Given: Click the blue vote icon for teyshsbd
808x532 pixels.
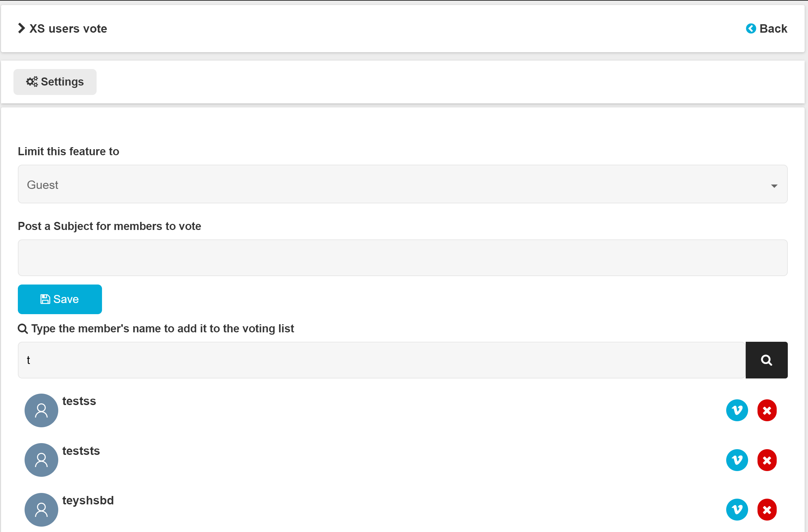Looking at the screenshot, I should 737,509.
